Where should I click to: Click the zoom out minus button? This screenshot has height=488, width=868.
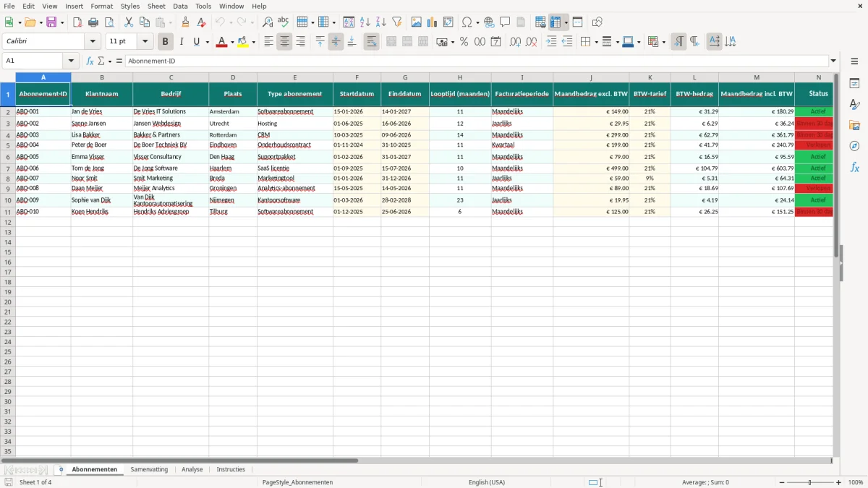pyautogui.click(x=781, y=482)
